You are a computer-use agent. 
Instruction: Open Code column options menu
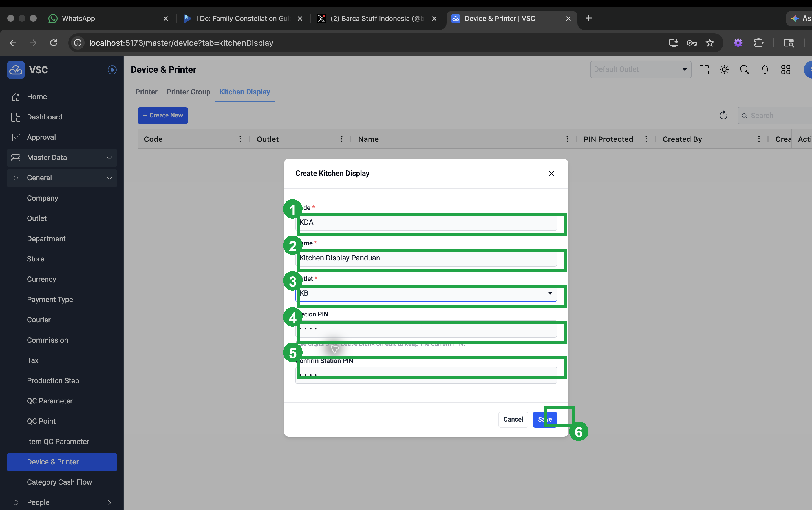[x=240, y=139]
